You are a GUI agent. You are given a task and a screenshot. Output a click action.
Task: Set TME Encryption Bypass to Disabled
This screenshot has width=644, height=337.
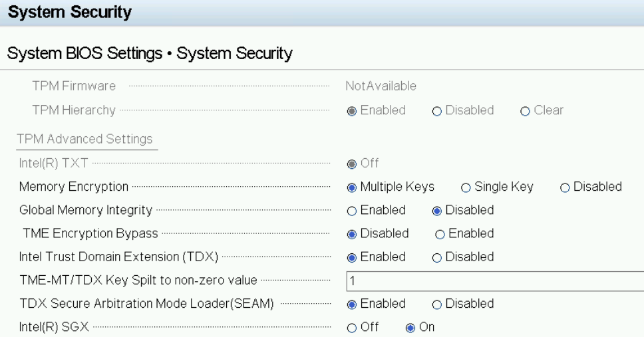pyautogui.click(x=352, y=234)
